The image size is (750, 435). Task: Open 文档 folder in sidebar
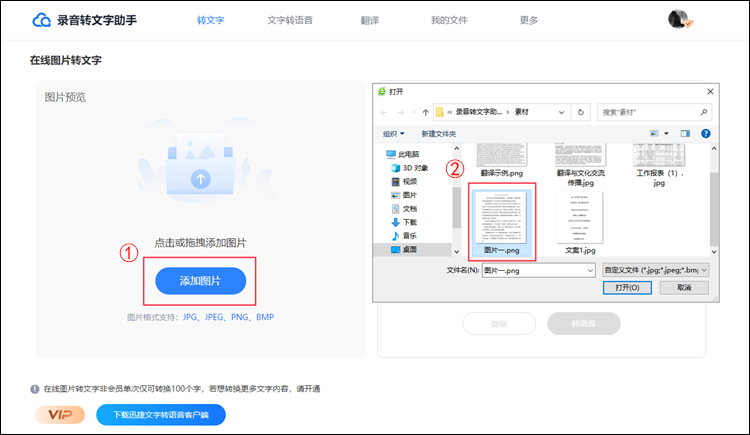coord(404,209)
